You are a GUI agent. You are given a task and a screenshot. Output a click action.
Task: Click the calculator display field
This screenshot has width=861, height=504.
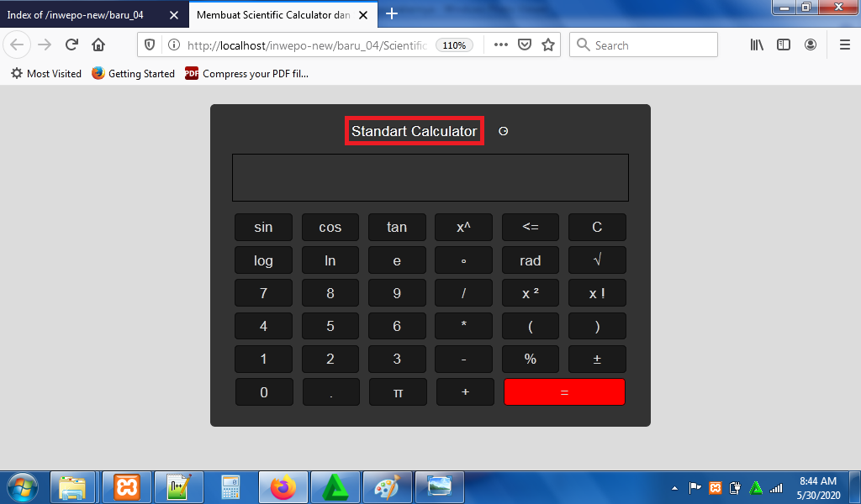[430, 178]
